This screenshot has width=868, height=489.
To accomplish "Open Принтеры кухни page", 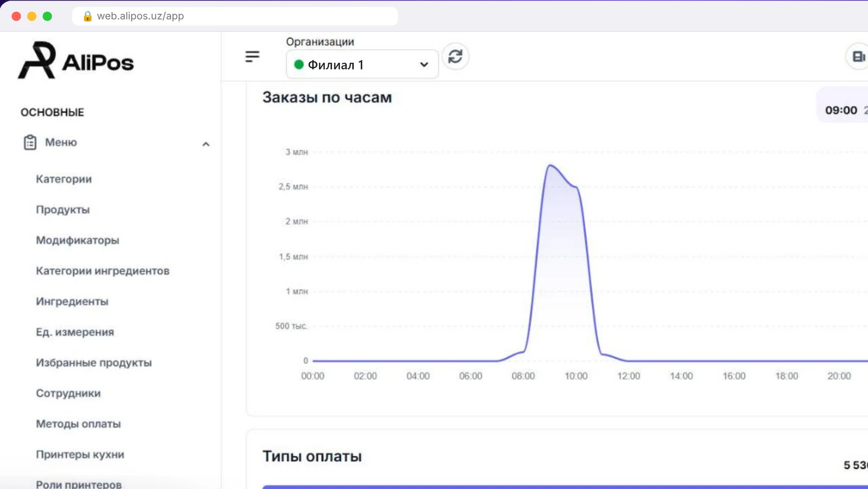I will pyautogui.click(x=80, y=455).
